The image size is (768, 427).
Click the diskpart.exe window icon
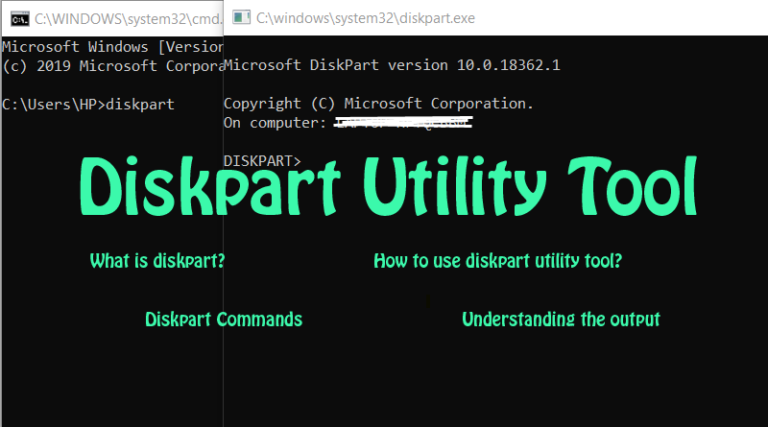click(x=241, y=18)
